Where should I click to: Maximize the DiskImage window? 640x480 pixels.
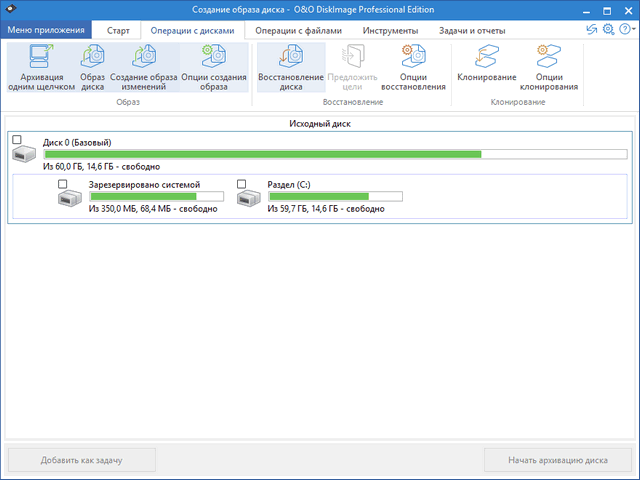coord(607,10)
